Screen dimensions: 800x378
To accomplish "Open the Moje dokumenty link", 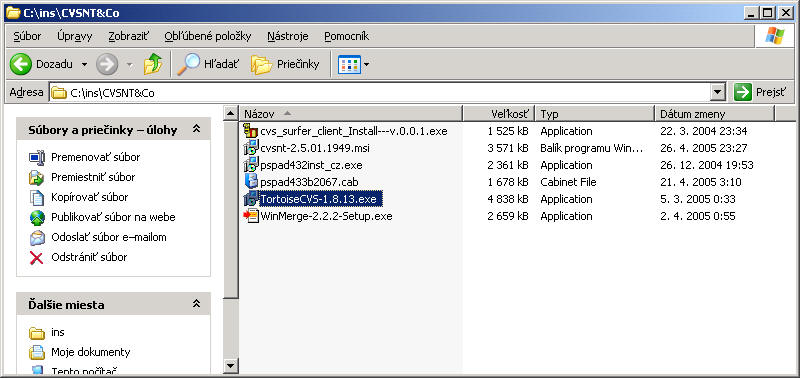I will click(x=90, y=352).
